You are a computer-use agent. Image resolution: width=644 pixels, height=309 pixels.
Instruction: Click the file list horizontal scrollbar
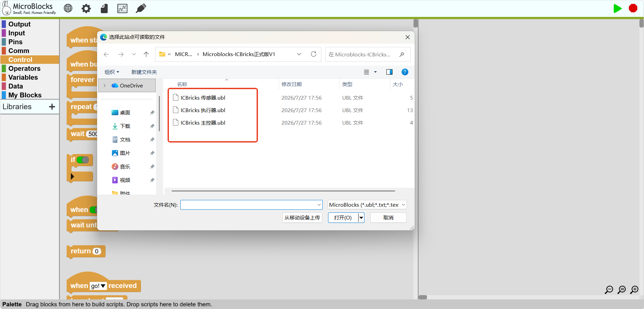pyautogui.click(x=283, y=191)
